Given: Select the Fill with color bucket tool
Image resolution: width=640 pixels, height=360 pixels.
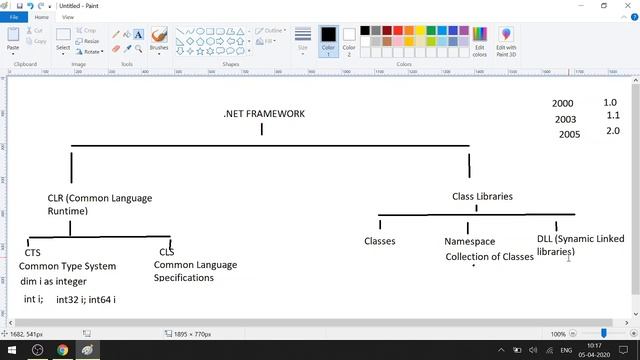Looking at the screenshot, I should click(127, 35).
